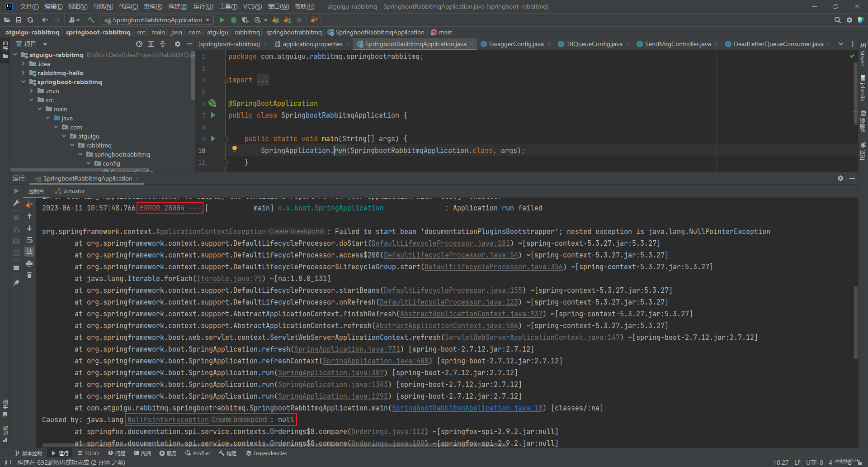This screenshot has width=868, height=467.
Task: Switch to SwaggerConfig.java editor tab
Action: click(x=516, y=44)
